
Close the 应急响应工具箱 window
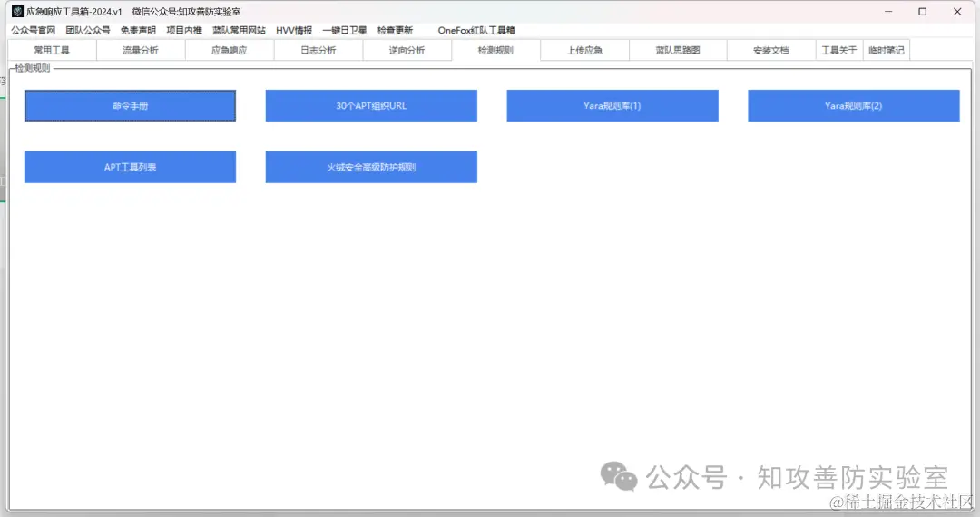[x=957, y=11]
